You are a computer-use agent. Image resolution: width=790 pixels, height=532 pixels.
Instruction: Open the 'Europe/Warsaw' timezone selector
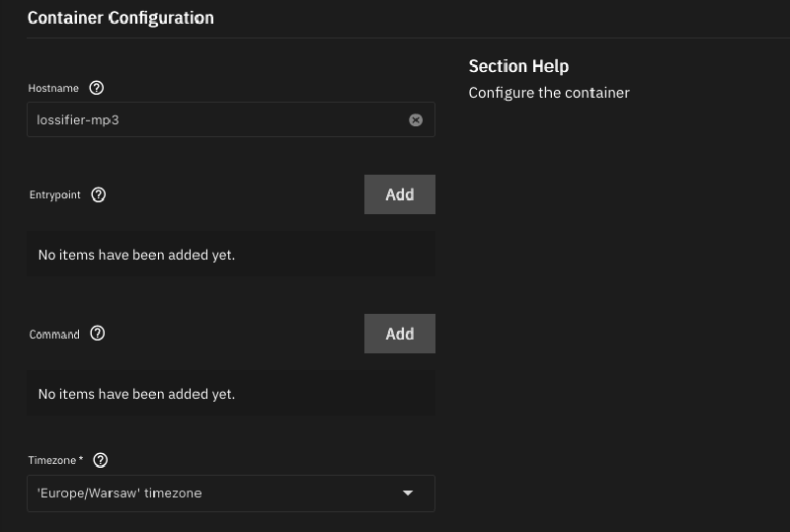(217, 494)
